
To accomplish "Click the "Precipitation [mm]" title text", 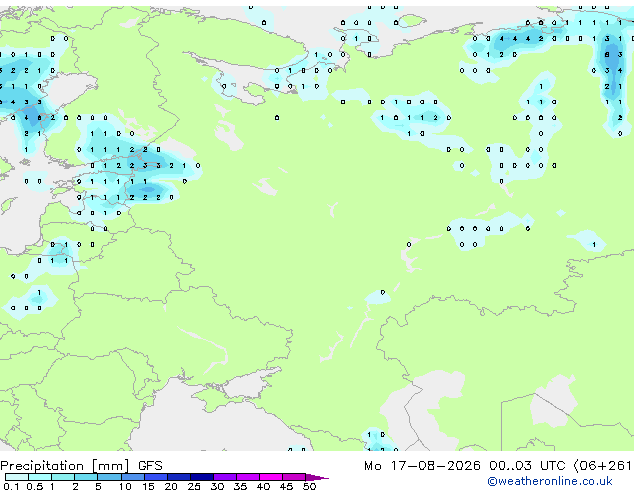I will (x=65, y=466).
